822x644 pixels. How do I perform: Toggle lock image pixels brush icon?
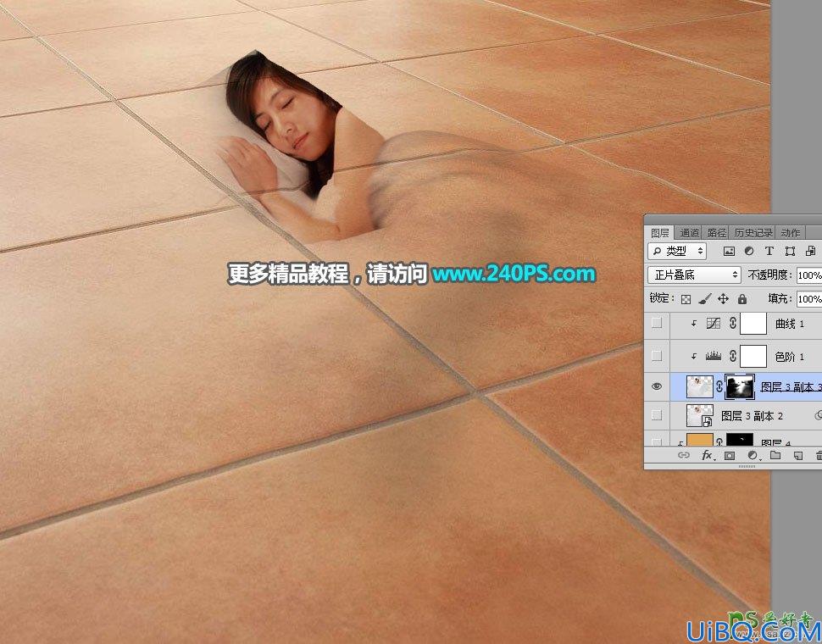pos(705,299)
